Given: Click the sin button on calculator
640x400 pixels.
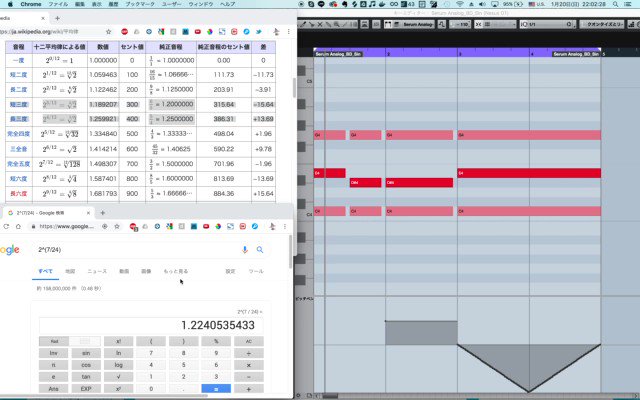Looking at the screenshot, I should [86, 353].
